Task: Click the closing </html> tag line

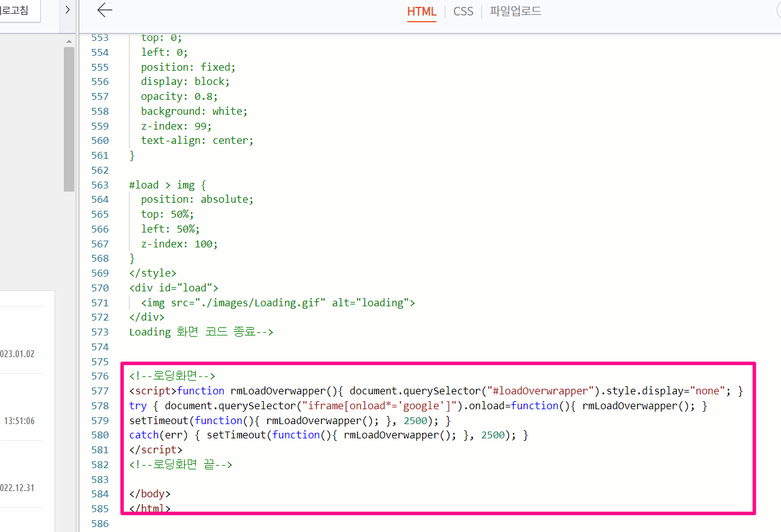Action: (149, 508)
